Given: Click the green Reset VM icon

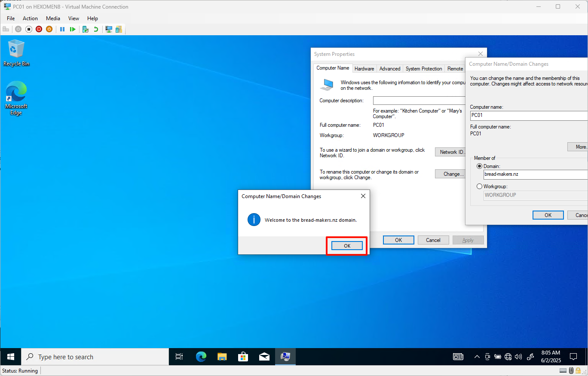Looking at the screenshot, I should (x=73, y=29).
